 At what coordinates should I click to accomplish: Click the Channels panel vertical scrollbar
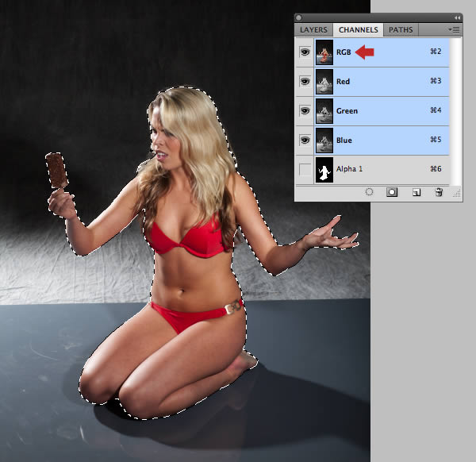point(455,111)
